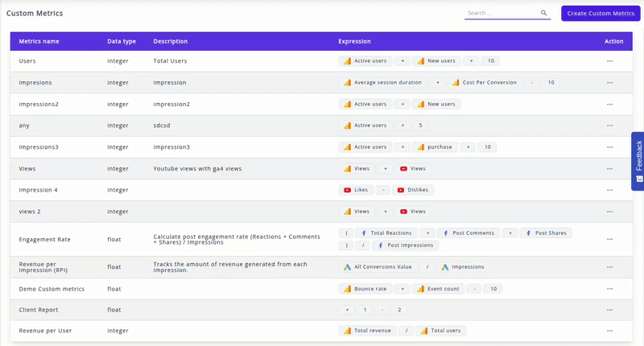
Task: Click the Google Ads All Conversions Value chip
Action: coord(378,267)
